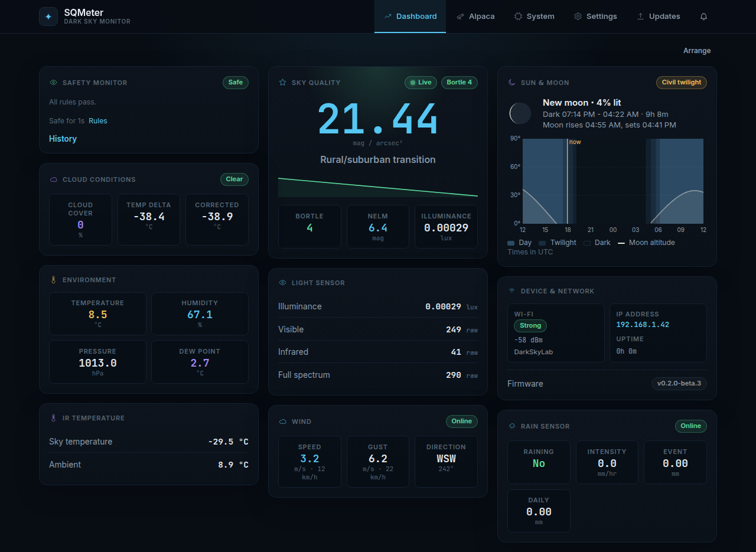The width and height of the screenshot is (756, 552).
Task: Click the wind Online badge
Action: coord(462,422)
